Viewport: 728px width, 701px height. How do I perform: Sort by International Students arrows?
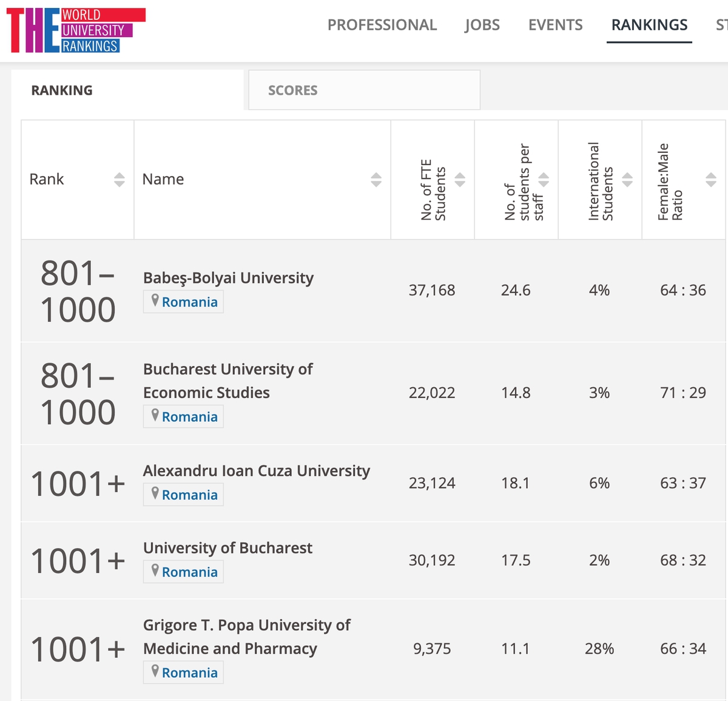627,180
